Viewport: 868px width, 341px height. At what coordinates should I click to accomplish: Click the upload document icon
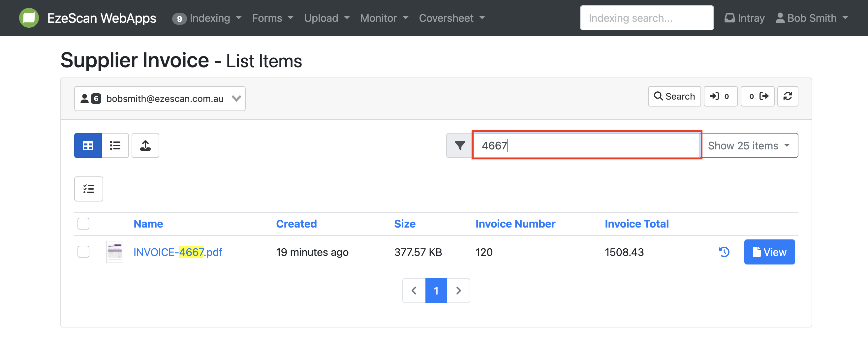tap(145, 145)
